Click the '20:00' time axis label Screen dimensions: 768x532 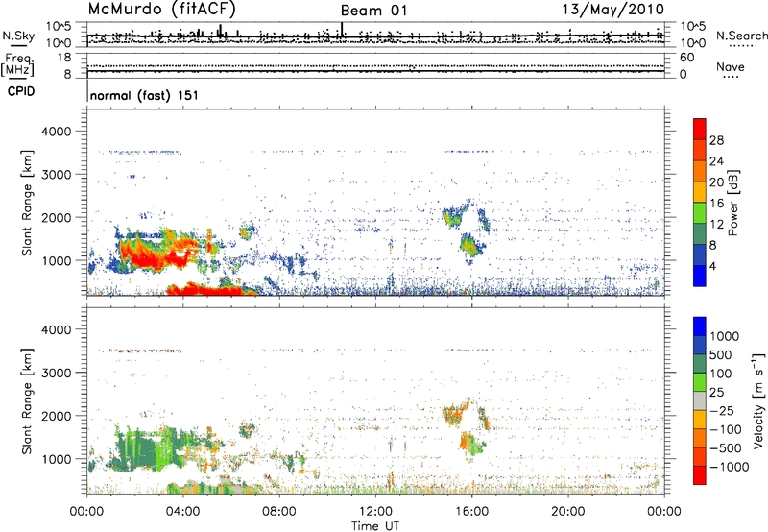pyautogui.click(x=567, y=512)
